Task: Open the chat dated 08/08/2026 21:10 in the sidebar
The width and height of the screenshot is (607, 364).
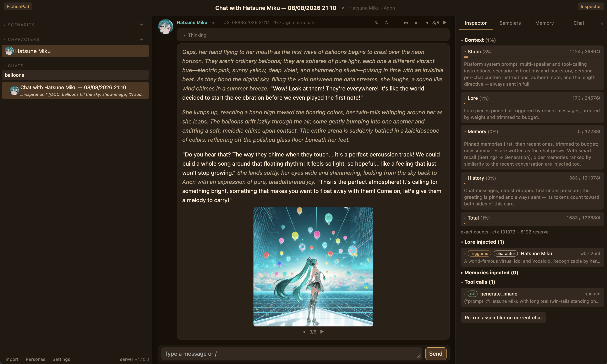Action: point(75,90)
